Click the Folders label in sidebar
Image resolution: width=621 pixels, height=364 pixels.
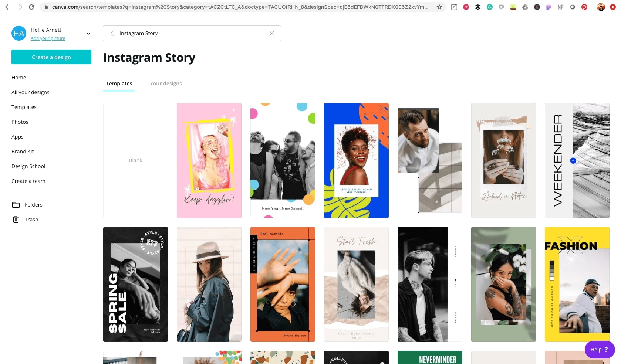[x=34, y=205]
